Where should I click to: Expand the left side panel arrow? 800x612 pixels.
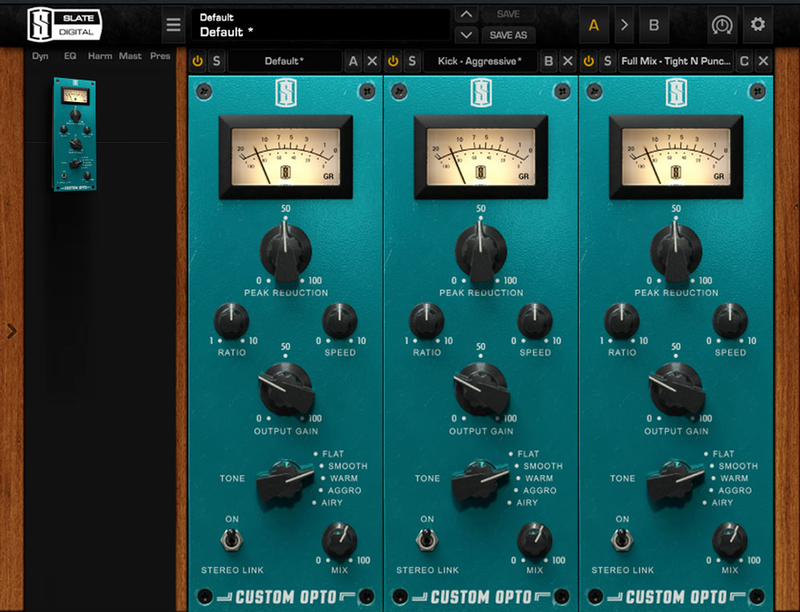pyautogui.click(x=12, y=332)
